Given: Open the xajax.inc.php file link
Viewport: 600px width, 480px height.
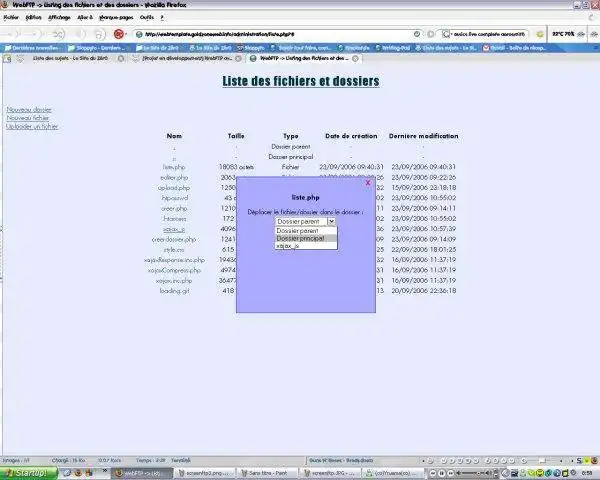Looking at the screenshot, I should coord(174,281).
